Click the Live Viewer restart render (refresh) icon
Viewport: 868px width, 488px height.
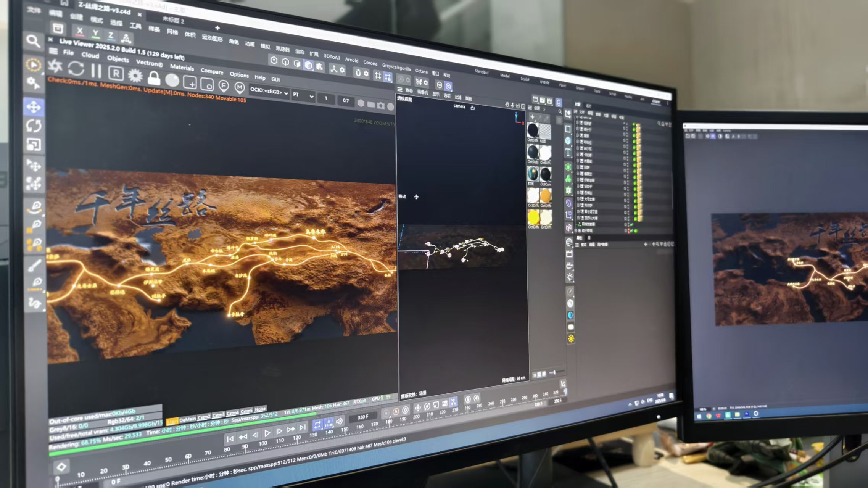[x=76, y=69]
